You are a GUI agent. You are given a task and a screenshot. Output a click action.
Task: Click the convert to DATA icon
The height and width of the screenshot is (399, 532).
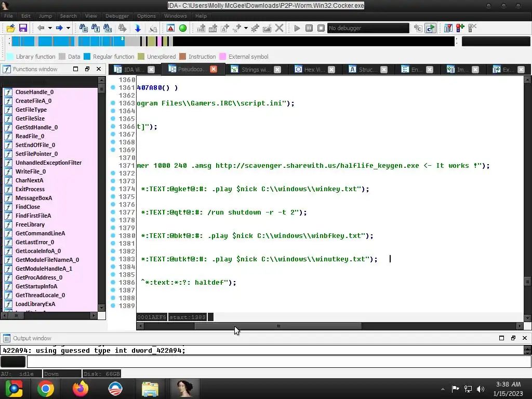(x=213, y=28)
